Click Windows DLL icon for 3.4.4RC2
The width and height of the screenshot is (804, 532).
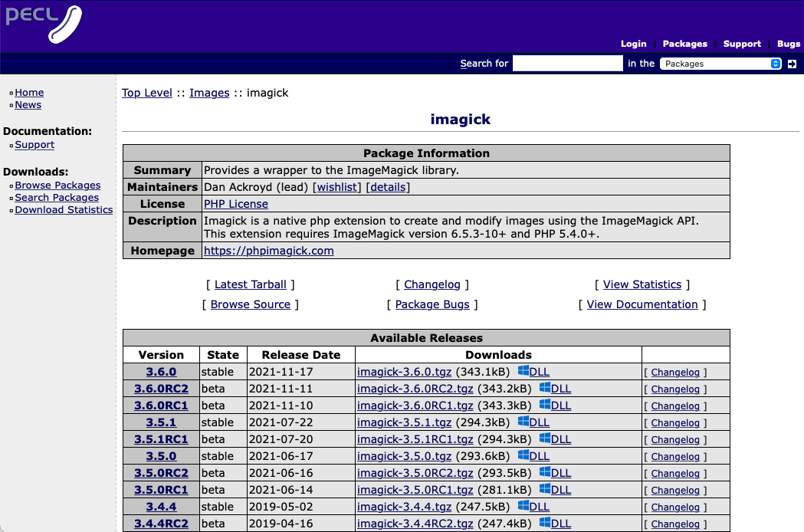[x=544, y=523]
